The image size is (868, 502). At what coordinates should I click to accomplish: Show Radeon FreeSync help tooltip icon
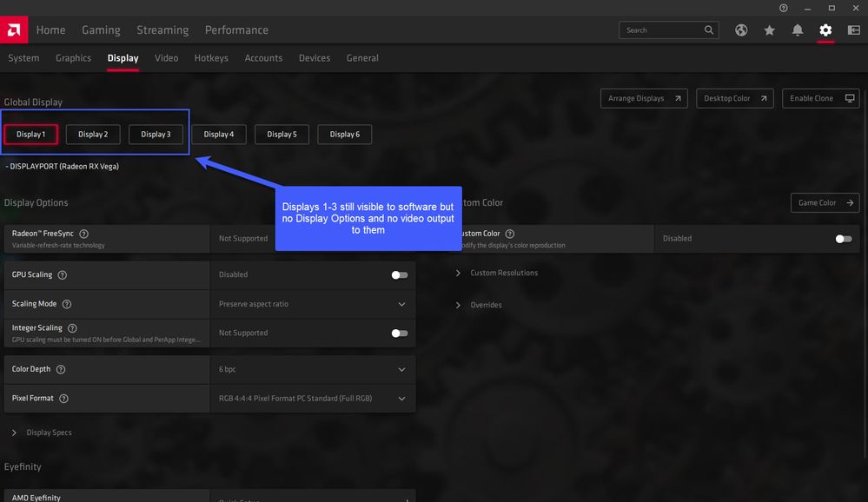pos(83,234)
